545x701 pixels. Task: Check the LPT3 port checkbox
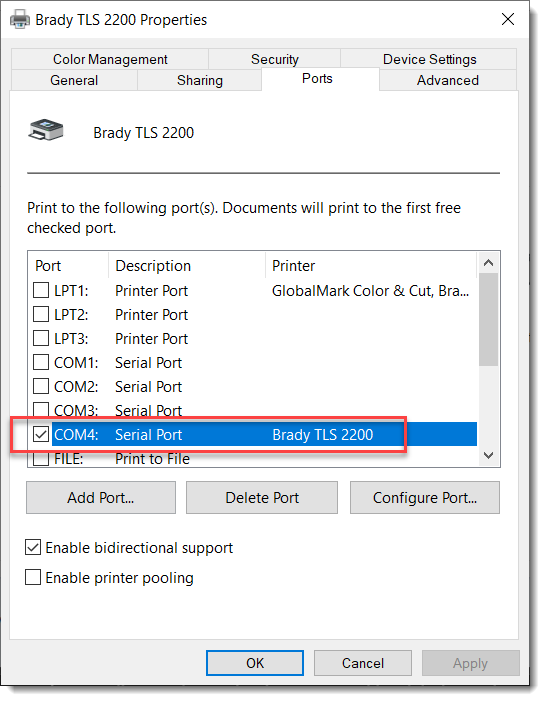(41, 338)
